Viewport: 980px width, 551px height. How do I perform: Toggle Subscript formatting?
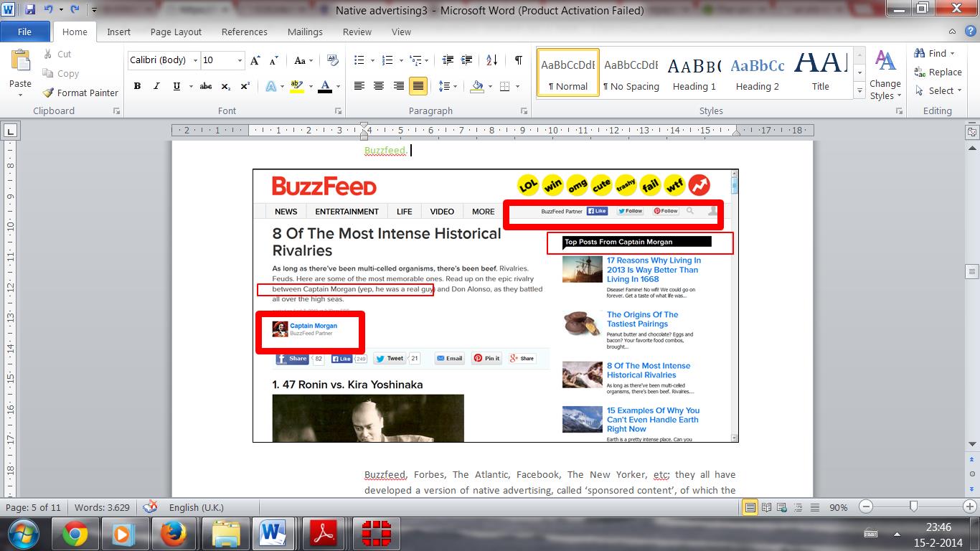tap(225, 86)
